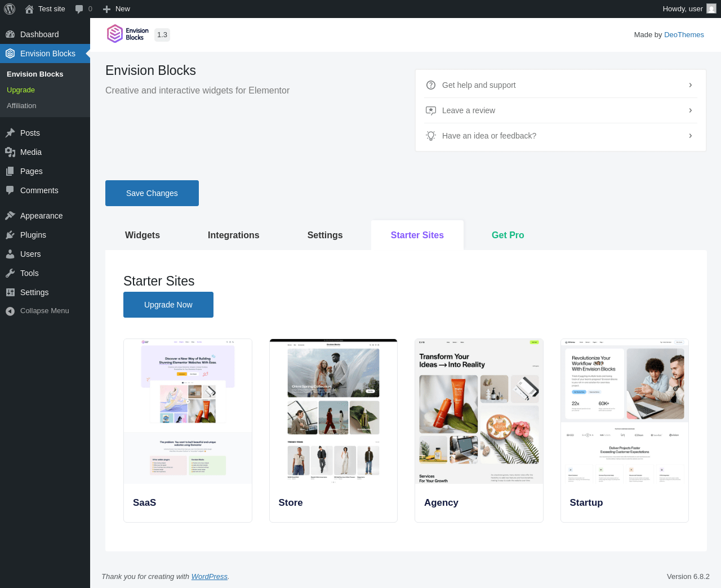
Task: Click the Store card title
Action: click(x=291, y=502)
